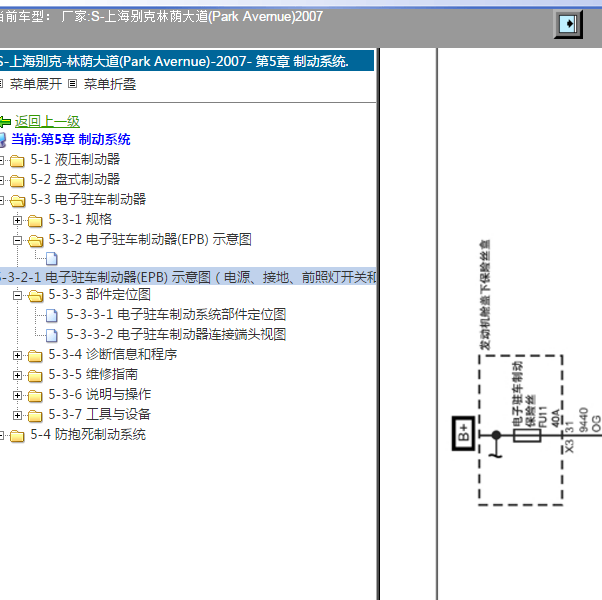Click the blue chapter title header bar

(187, 61)
